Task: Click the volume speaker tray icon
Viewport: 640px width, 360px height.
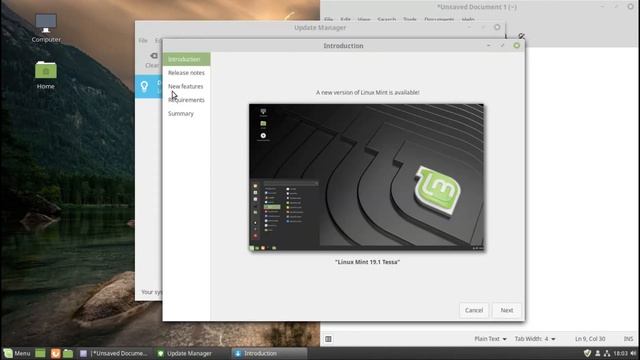Action: [x=633, y=353]
